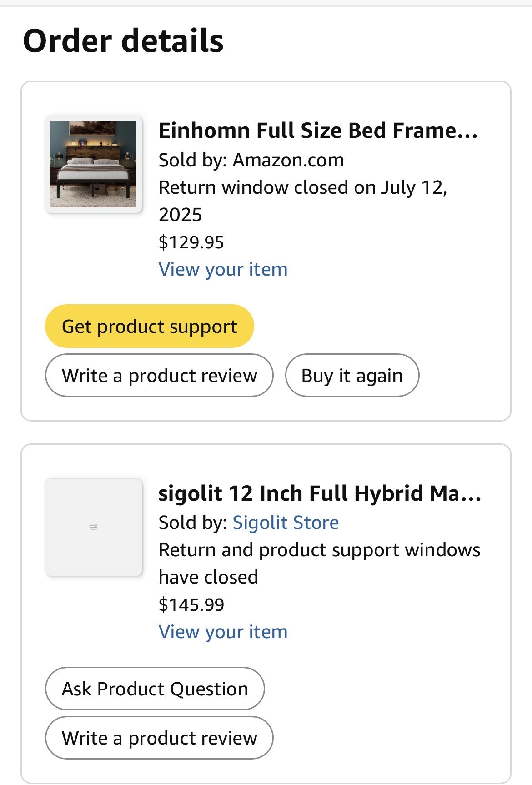
Task: Click View your item for the bed frame
Action: click(223, 269)
